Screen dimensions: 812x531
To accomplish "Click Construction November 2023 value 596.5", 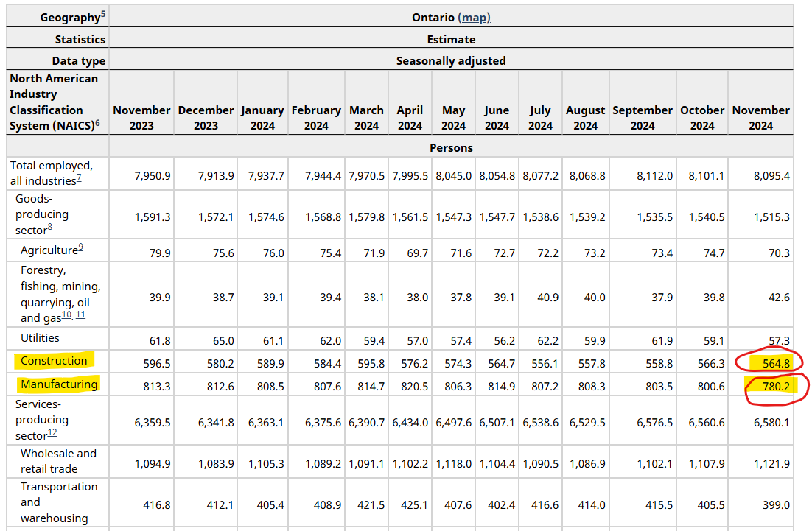I will coord(157,364).
